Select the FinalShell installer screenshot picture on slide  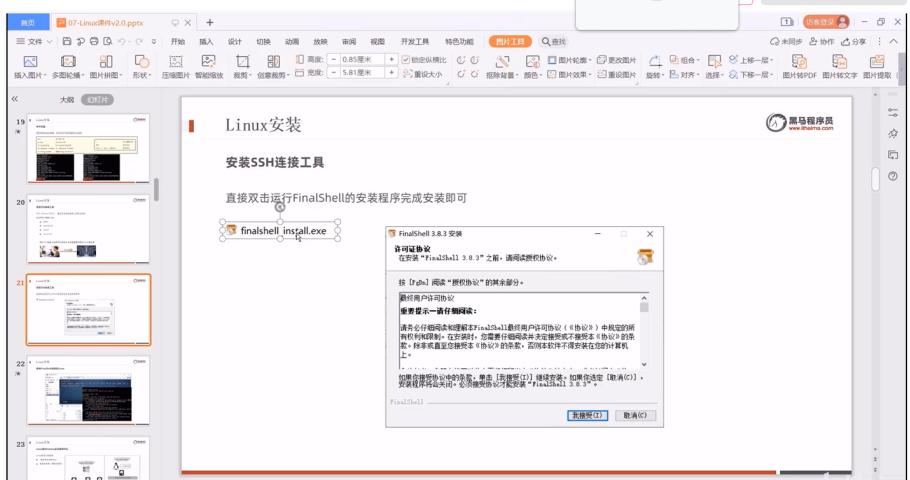[524, 327]
